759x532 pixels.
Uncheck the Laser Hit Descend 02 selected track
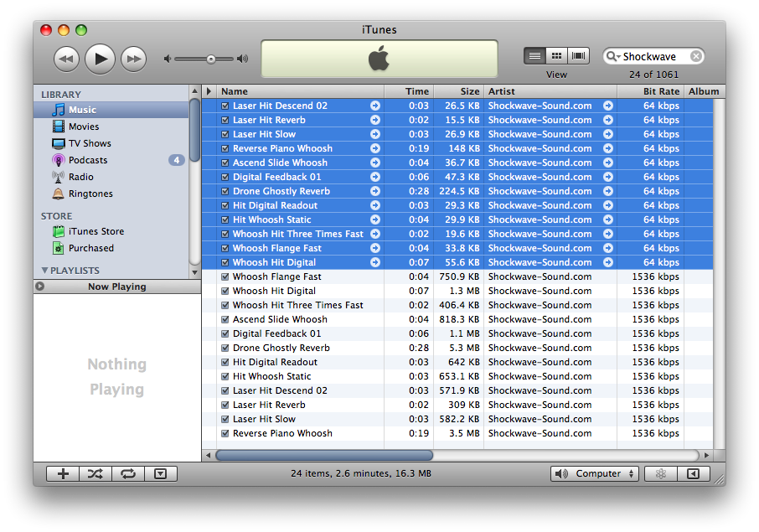[x=225, y=106]
